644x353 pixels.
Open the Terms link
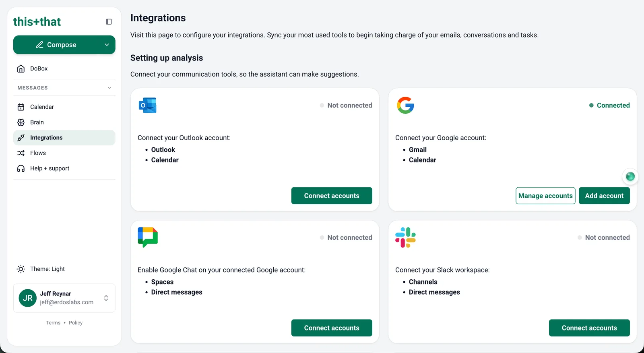click(53, 323)
